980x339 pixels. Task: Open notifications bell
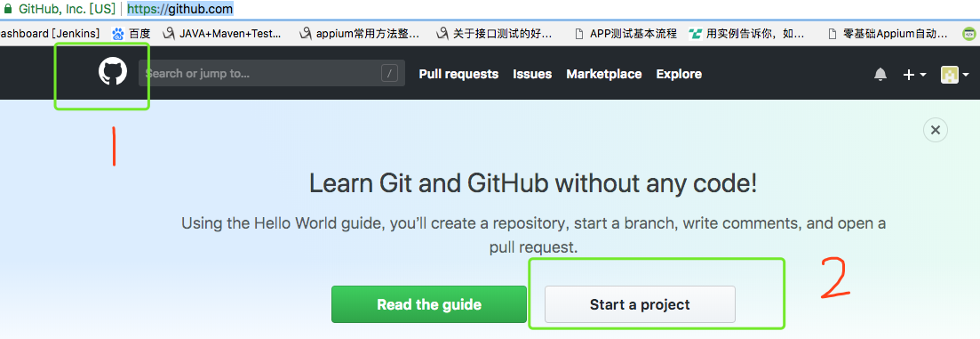pyautogui.click(x=880, y=75)
